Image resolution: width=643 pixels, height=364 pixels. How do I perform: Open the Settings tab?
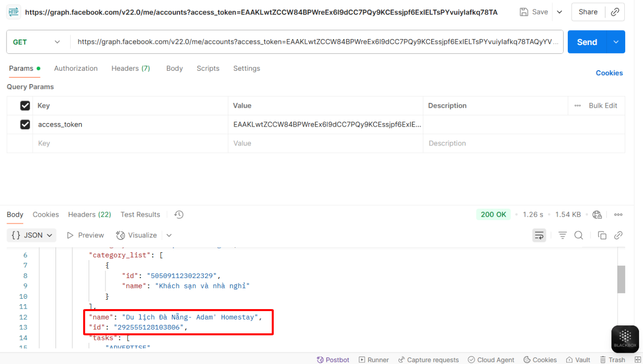click(247, 68)
